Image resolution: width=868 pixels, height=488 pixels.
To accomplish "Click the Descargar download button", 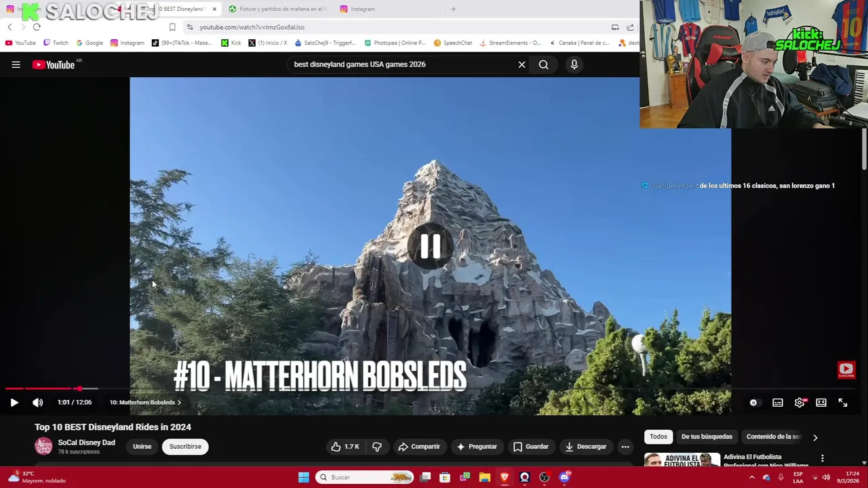I will (586, 447).
